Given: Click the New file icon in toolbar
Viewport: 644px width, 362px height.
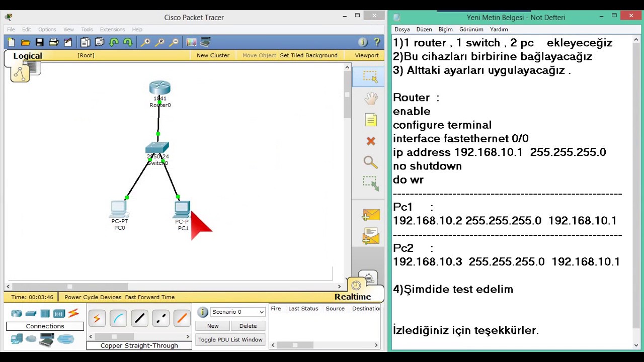Looking at the screenshot, I should [x=12, y=42].
